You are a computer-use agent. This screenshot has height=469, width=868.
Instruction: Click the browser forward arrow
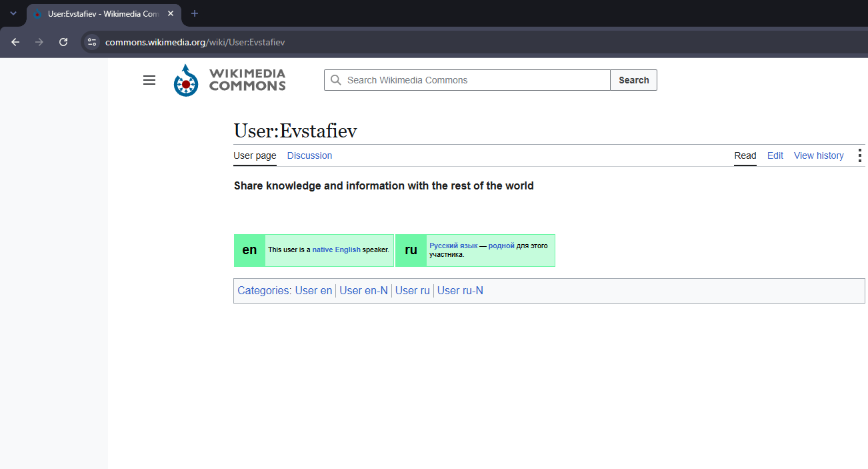pos(39,42)
